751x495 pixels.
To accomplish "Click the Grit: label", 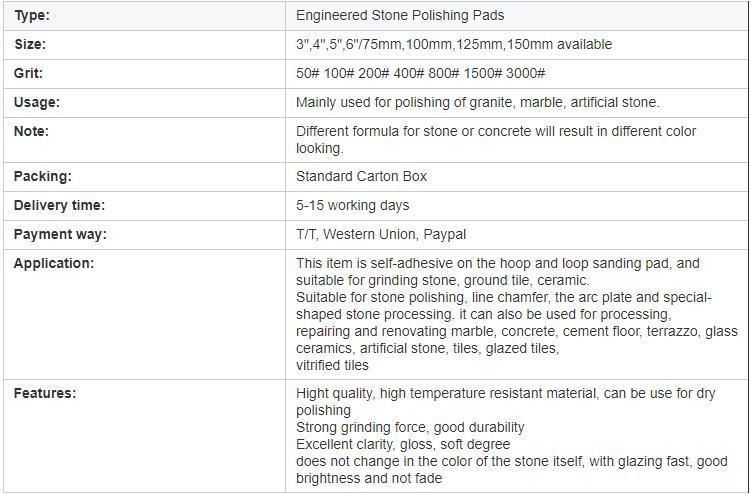I will (x=28, y=73).
